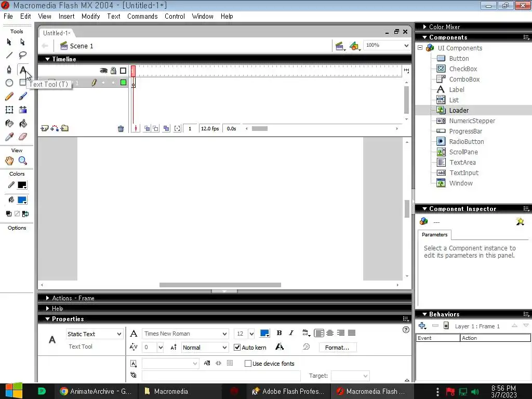This screenshot has width=532, height=399.
Task: Align text left in Properties
Action: 319,333
